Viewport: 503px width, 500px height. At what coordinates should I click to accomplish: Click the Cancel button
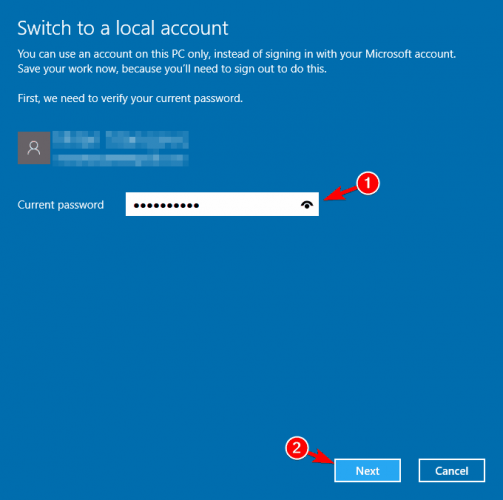click(452, 470)
